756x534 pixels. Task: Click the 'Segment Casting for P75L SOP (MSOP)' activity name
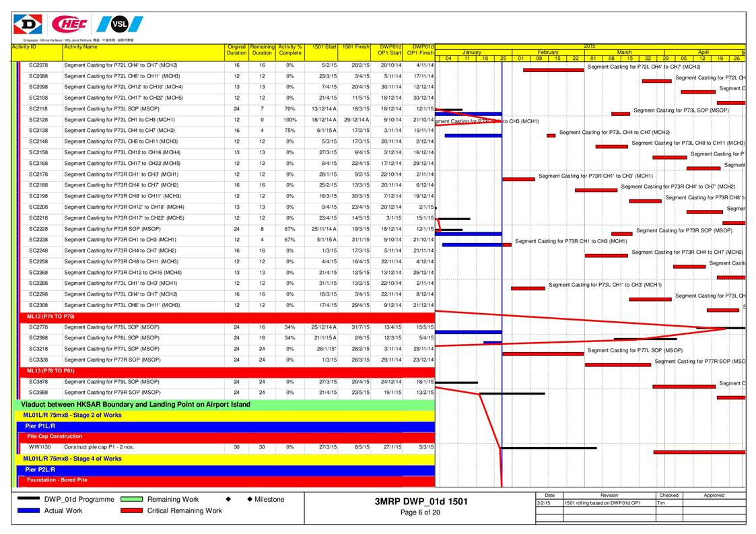click(112, 327)
